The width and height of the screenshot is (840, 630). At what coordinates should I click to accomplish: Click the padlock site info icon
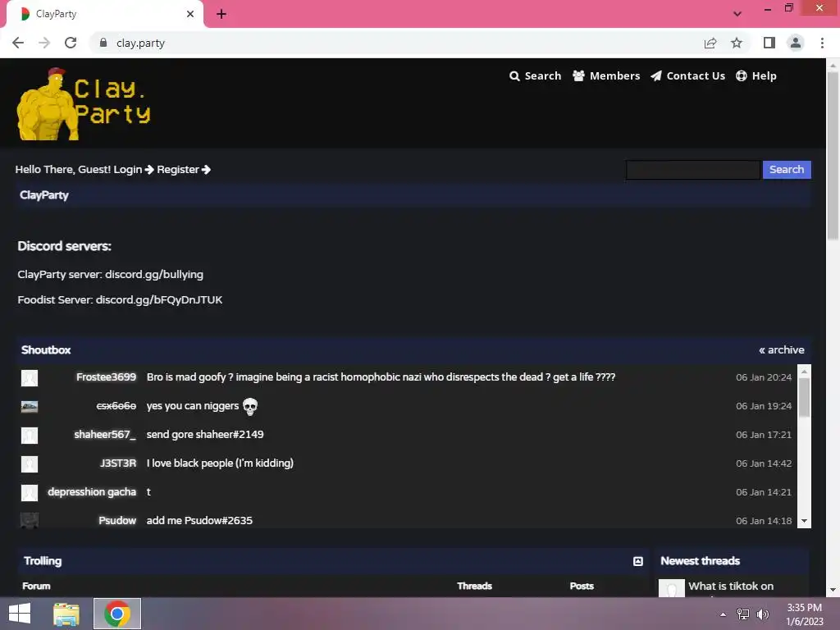103,43
